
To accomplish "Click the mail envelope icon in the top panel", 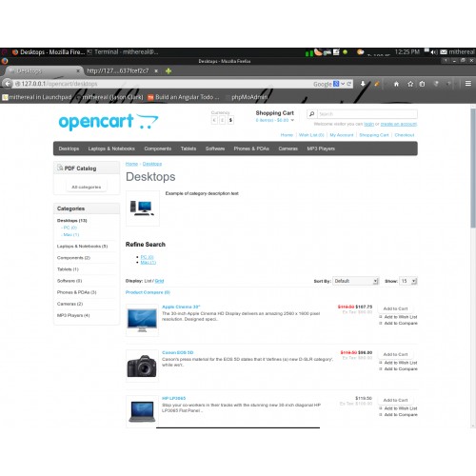I will (444, 52).
